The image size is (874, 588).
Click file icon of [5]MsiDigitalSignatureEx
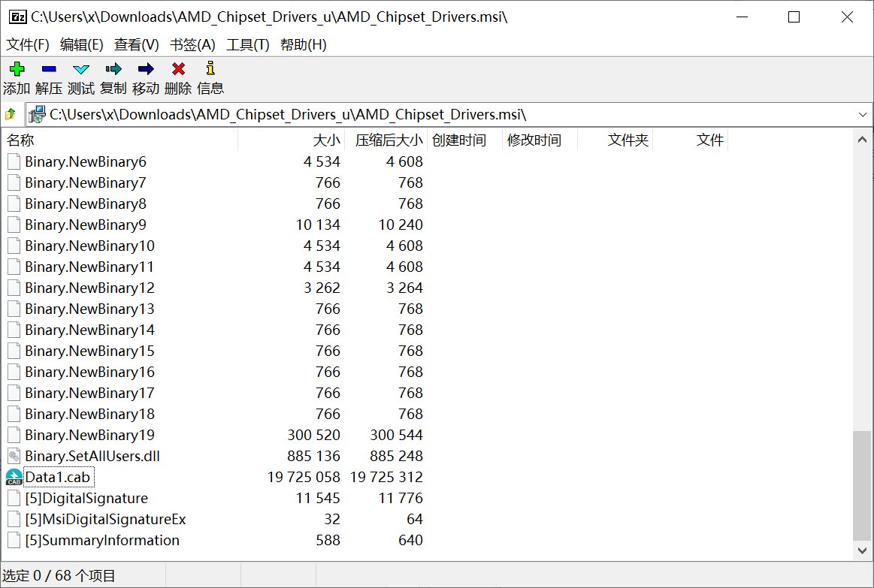(14, 519)
